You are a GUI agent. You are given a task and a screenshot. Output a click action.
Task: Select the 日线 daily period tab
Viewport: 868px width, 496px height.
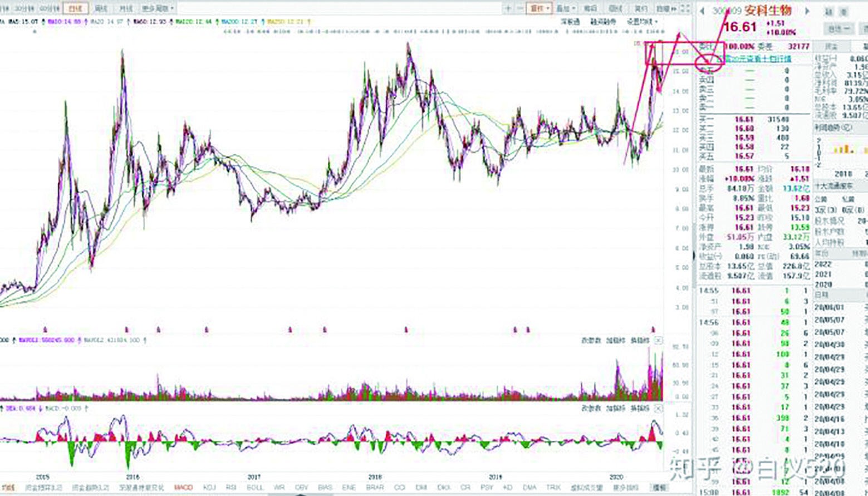point(75,8)
